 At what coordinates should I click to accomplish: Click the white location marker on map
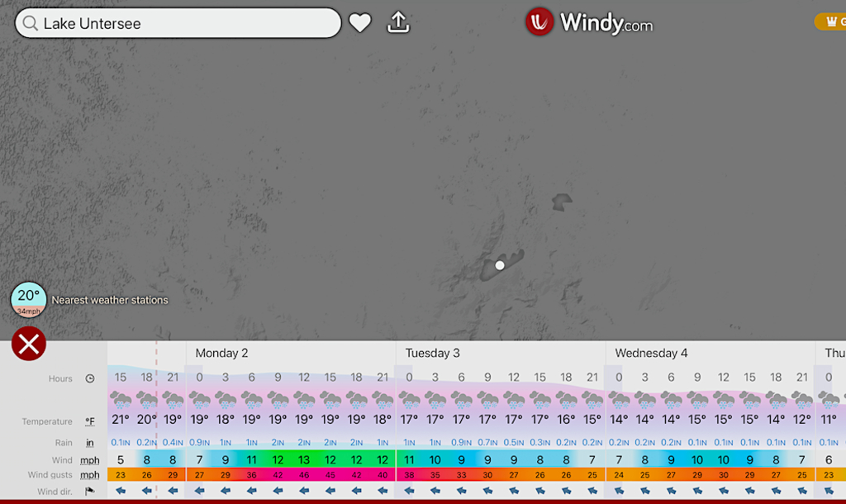click(500, 265)
